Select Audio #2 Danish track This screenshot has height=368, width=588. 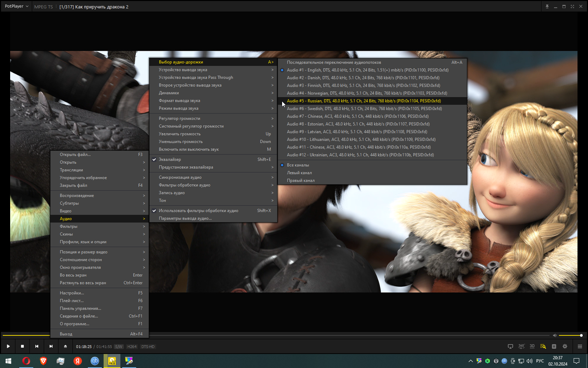coord(372,78)
